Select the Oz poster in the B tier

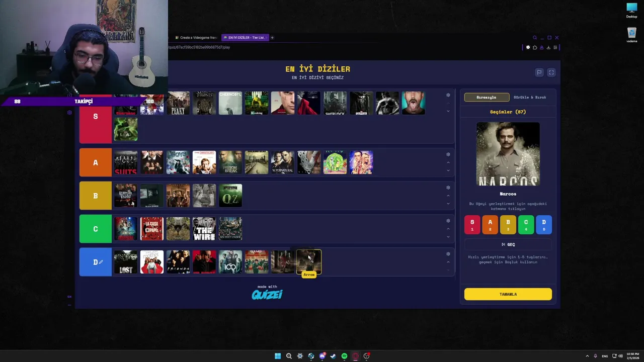pyautogui.click(x=230, y=196)
